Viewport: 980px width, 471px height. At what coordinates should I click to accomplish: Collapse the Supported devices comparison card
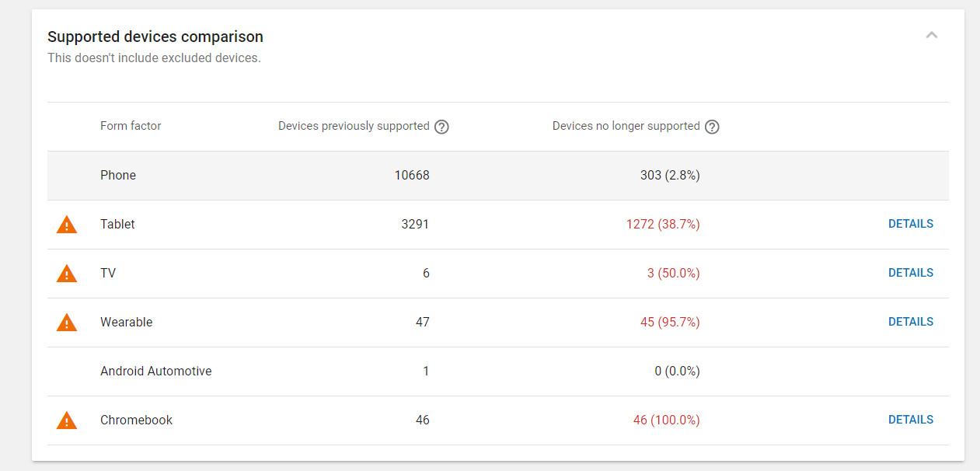click(x=932, y=35)
